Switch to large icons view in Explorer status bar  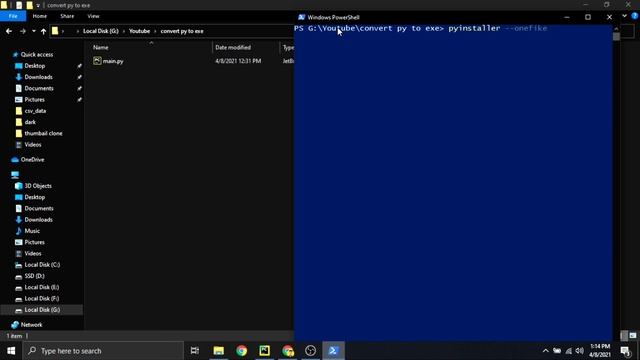(x=633, y=336)
